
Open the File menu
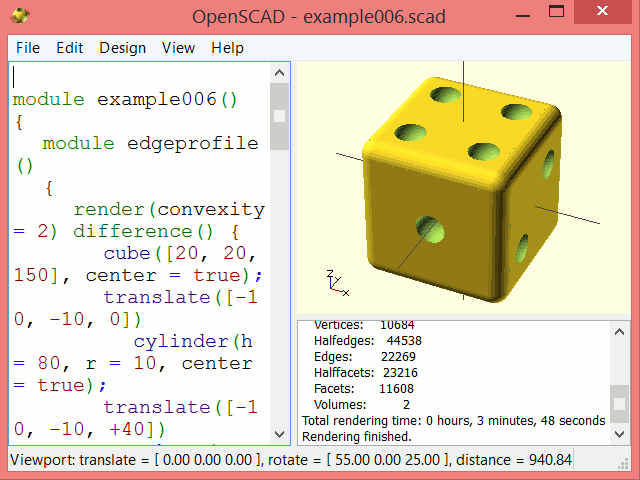pyautogui.click(x=28, y=48)
